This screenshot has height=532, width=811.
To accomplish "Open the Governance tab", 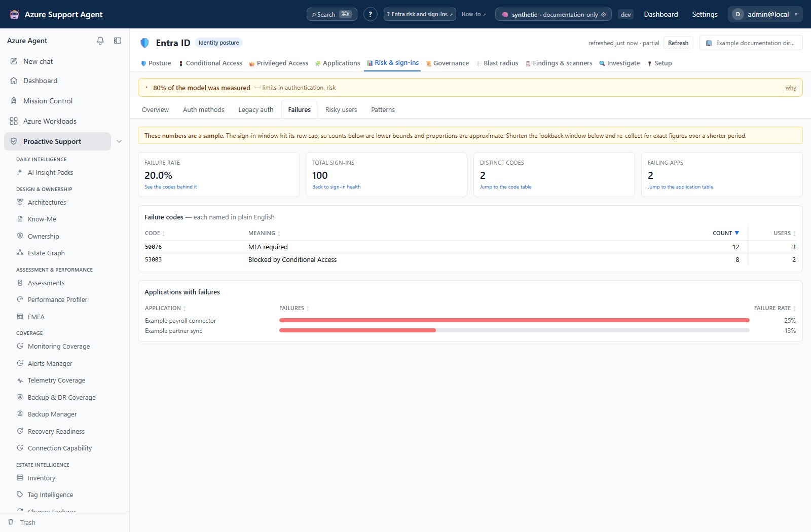I will 447,63.
